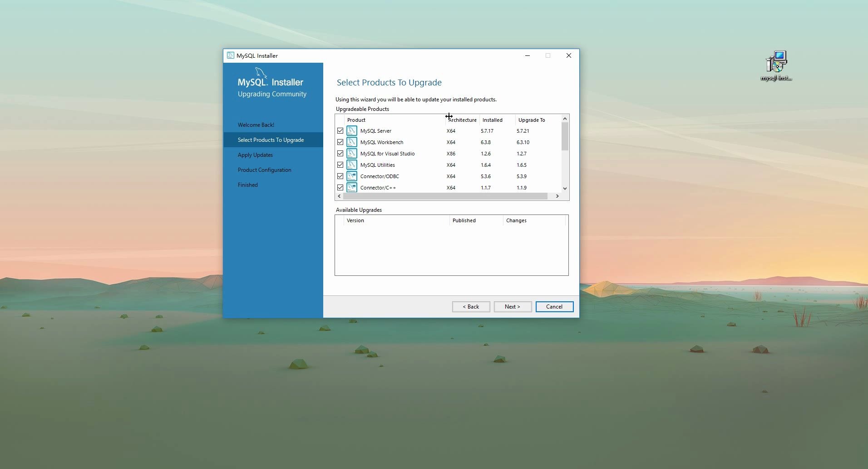The image size is (868, 469).
Task: Open the Apply Updates step
Action: pos(255,155)
